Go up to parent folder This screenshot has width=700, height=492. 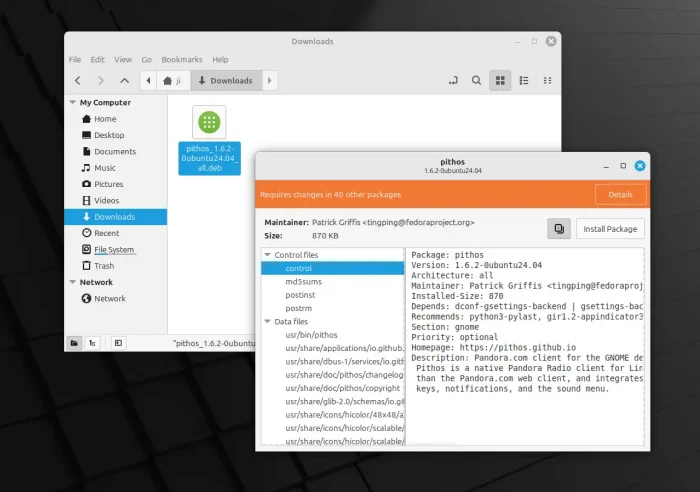point(125,81)
